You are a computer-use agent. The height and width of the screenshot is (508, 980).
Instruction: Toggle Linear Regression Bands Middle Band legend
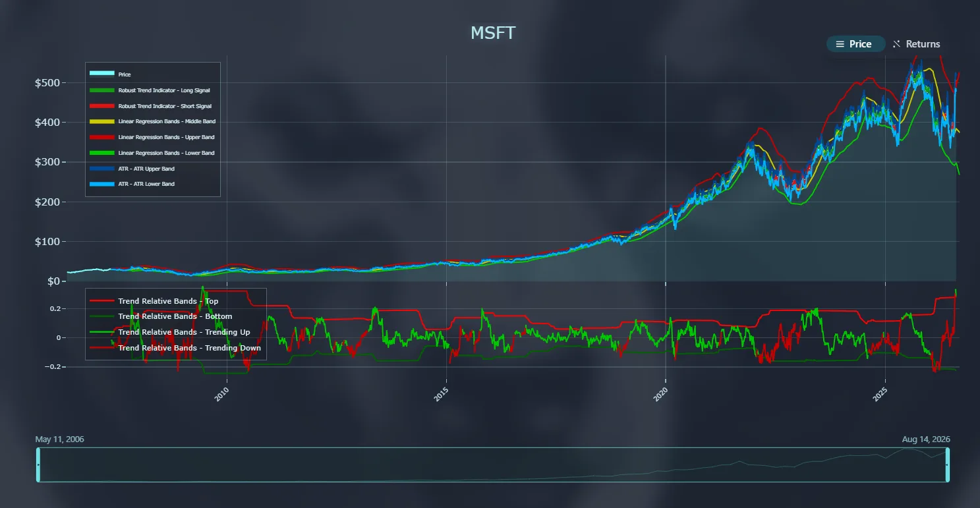[x=152, y=121]
